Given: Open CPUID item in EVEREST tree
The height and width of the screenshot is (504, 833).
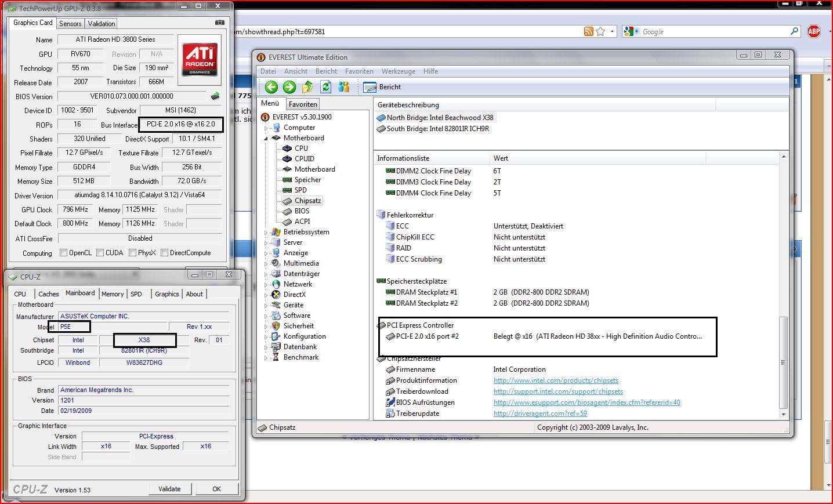Looking at the screenshot, I should [304, 159].
